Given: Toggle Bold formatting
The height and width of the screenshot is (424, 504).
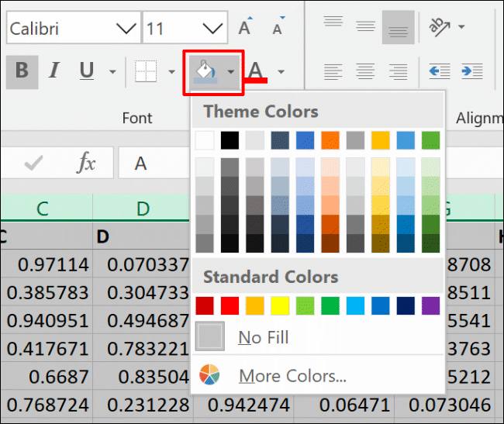Looking at the screenshot, I should pyautogui.click(x=22, y=72).
